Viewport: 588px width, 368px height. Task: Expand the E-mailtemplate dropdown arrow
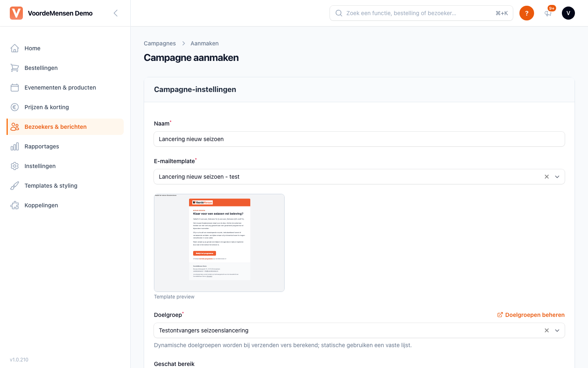[557, 177]
